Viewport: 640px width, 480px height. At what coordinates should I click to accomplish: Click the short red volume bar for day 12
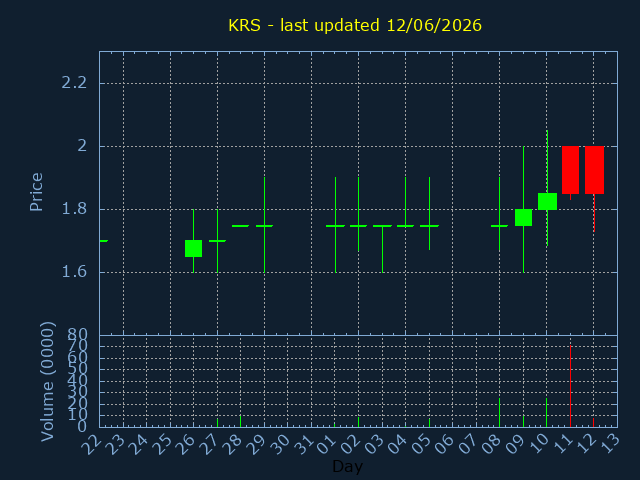pos(593,422)
